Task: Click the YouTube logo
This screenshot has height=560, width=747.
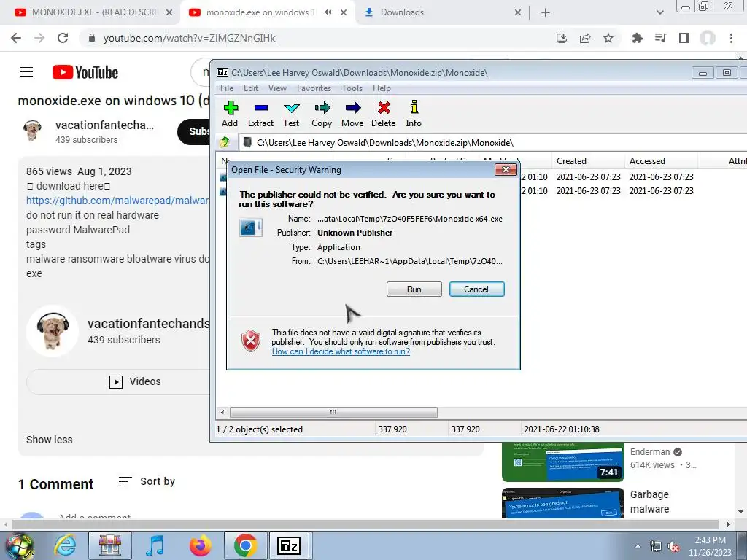Action: click(85, 72)
